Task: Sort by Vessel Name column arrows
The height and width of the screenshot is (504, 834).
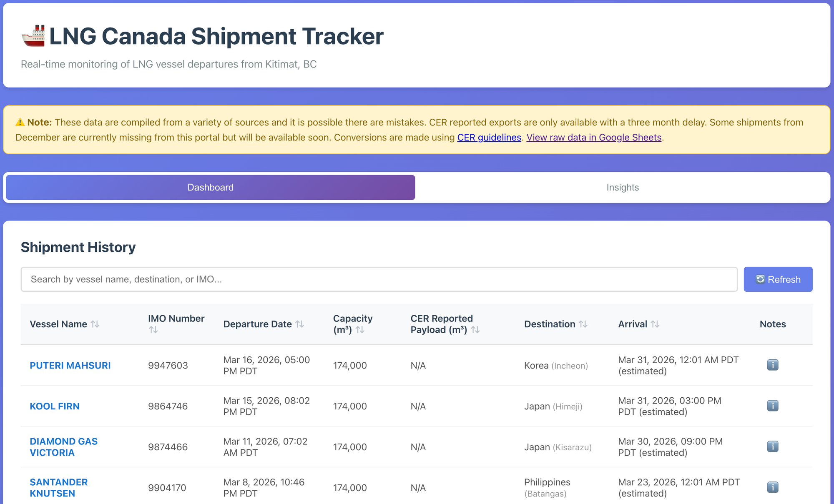Action: tap(95, 324)
